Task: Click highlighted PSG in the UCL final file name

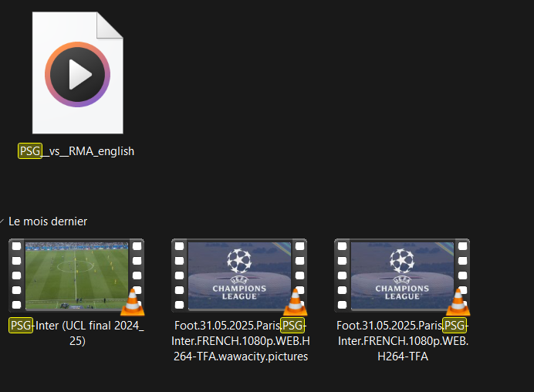Action: [x=21, y=325]
